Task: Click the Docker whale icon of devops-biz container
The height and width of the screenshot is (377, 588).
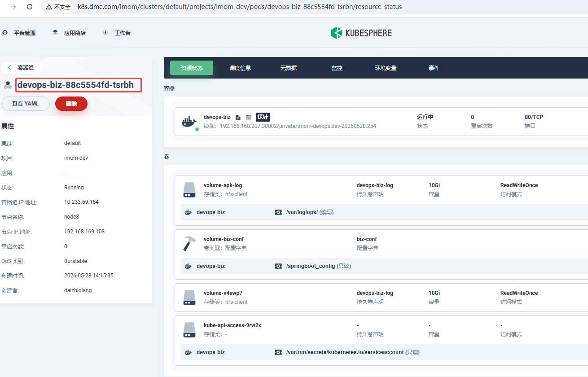Action: 189,122
